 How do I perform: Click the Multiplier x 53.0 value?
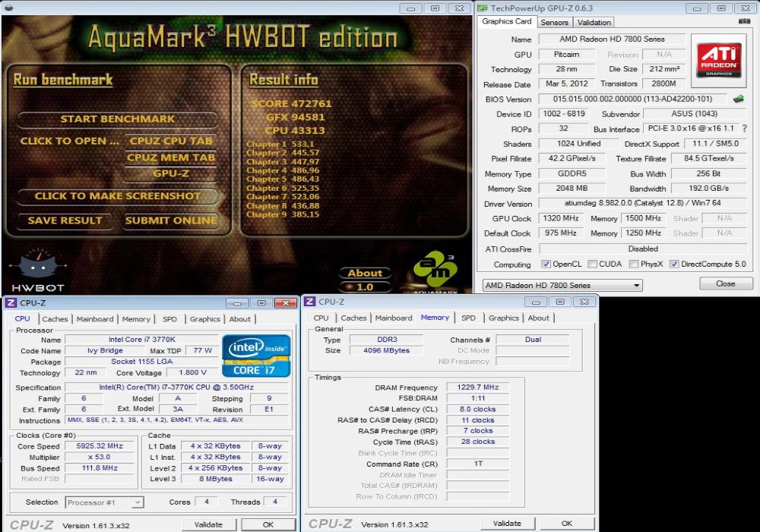click(x=100, y=457)
